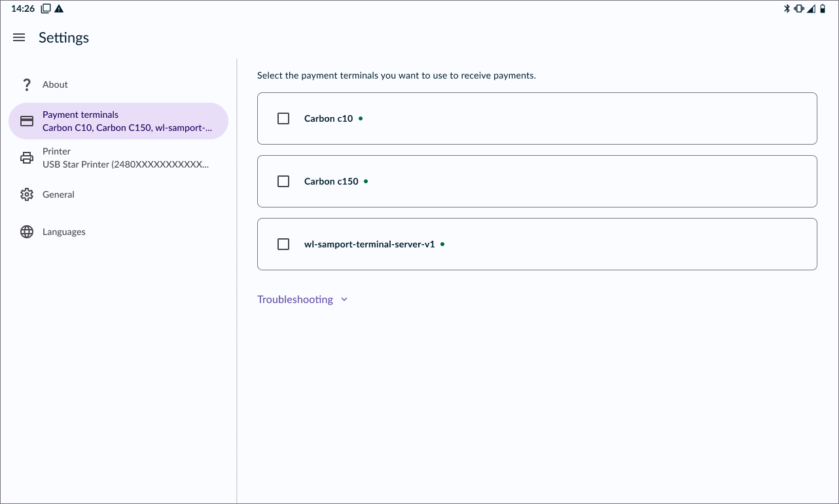Click the screenshot notification icon near clock
Viewport: 839px width, 504px height.
click(x=46, y=9)
